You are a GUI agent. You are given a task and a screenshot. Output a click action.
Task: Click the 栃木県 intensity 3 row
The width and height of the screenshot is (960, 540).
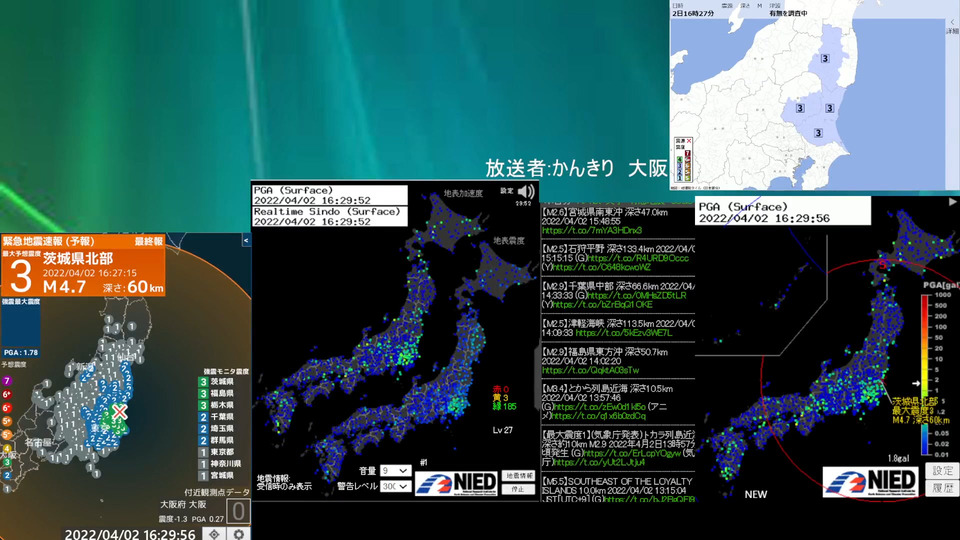coord(216,405)
